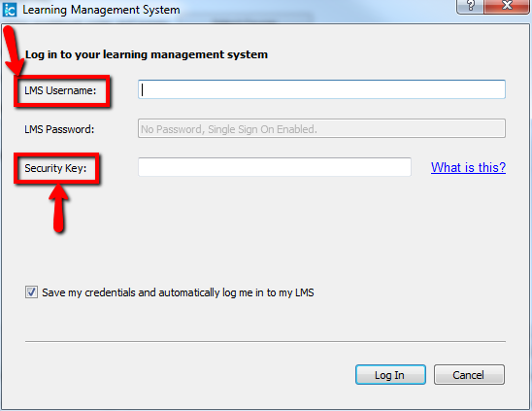
Task: Click the Learning Management System window title
Action: point(101,10)
